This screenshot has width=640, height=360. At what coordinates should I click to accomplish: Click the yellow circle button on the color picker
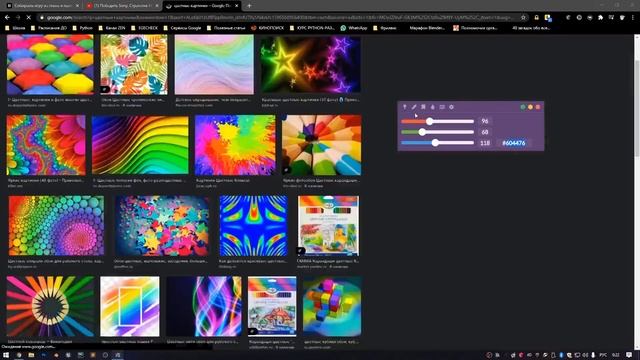point(530,107)
